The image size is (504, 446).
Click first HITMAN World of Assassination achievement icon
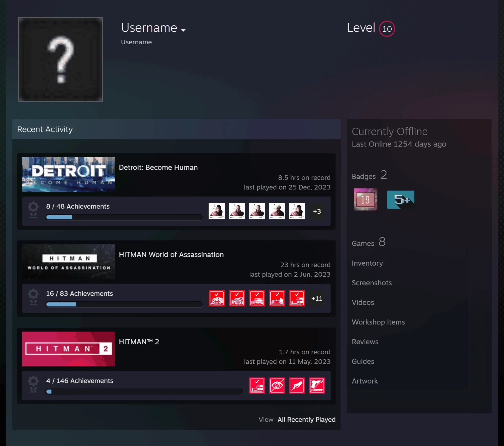click(x=217, y=298)
